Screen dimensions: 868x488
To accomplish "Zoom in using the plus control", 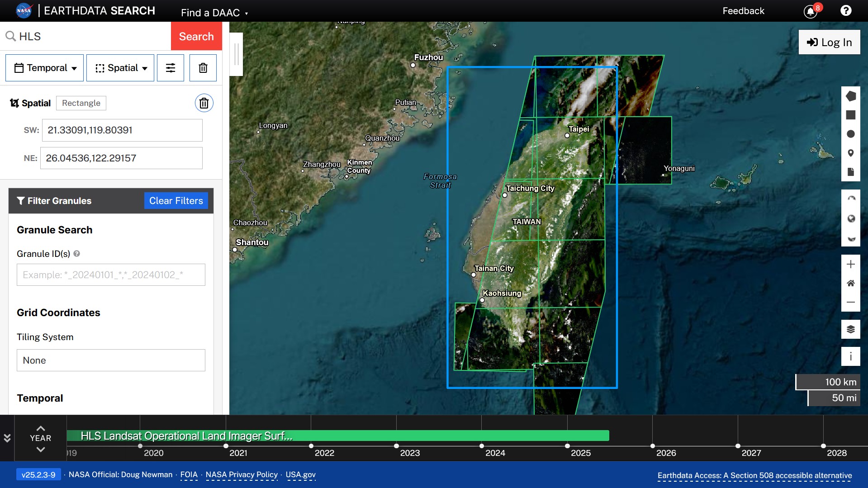I will [851, 265].
